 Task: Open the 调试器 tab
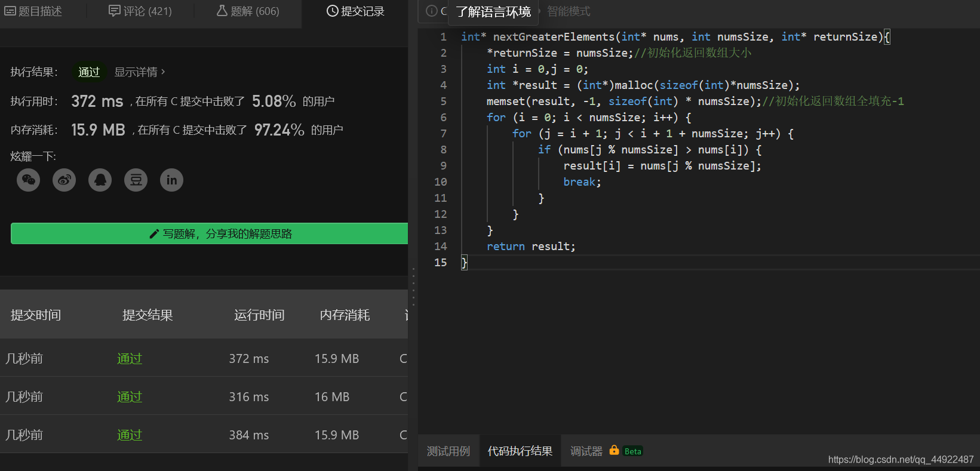click(x=586, y=451)
